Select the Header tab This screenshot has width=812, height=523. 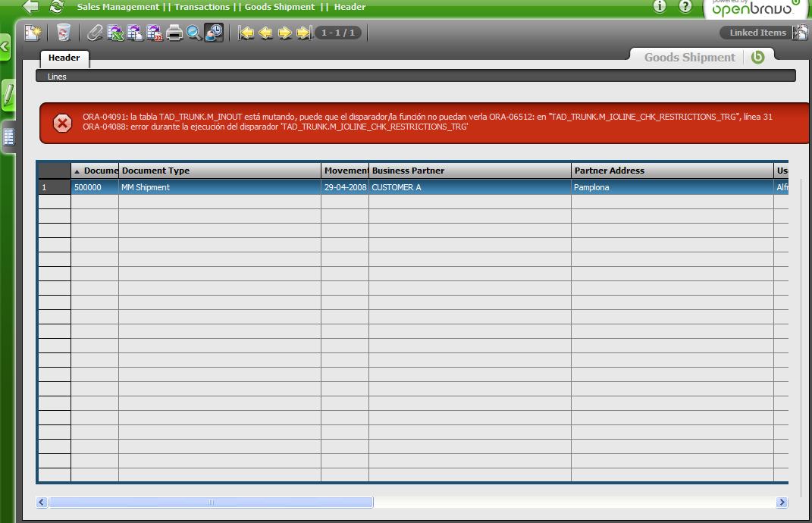(x=64, y=58)
